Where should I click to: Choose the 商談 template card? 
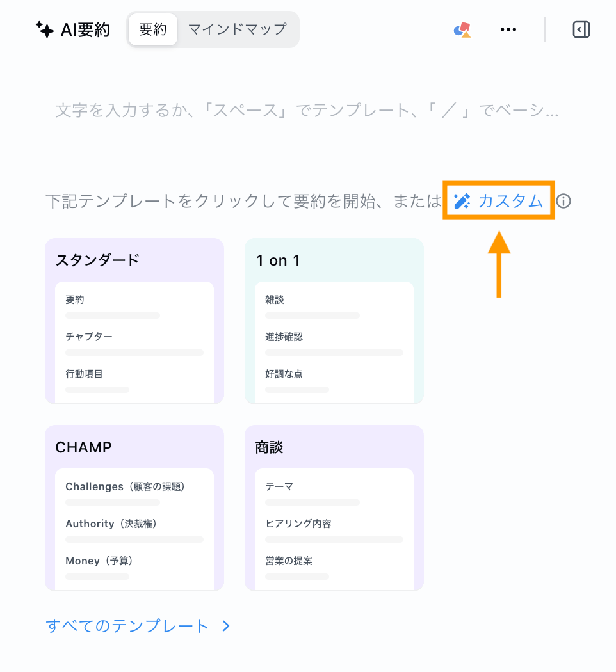pyautogui.click(x=334, y=508)
